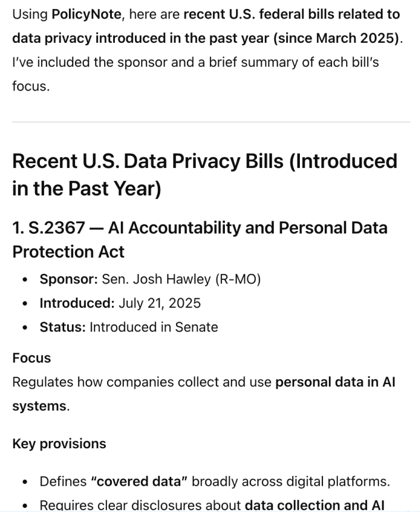Click the 'Introduced in Senate' status text
The width and height of the screenshot is (420, 512).
(153, 326)
